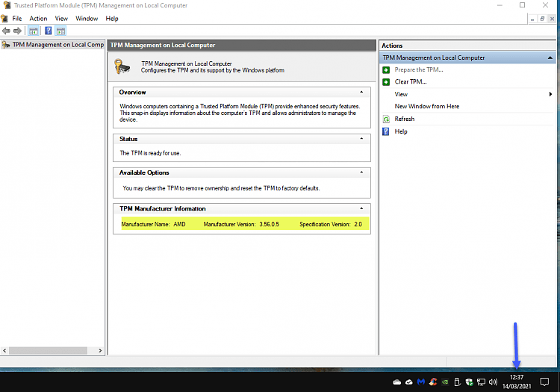Toggle the Show/Hide Action Pane icon
Screen dimensions: 560x392
click(x=60, y=31)
